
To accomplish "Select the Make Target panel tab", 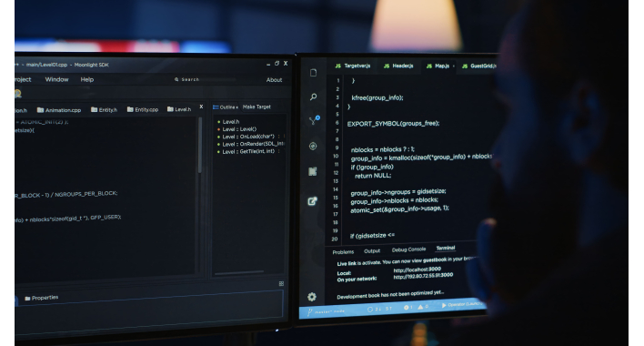I will (x=257, y=107).
